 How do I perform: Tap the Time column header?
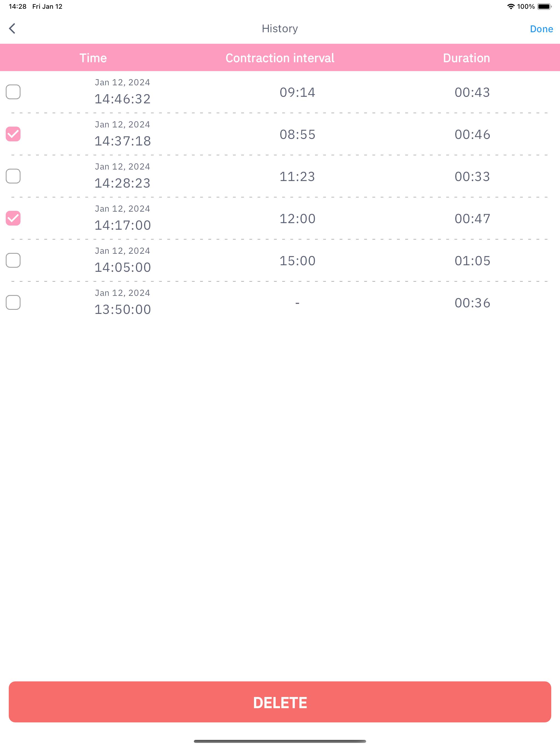pyautogui.click(x=93, y=58)
